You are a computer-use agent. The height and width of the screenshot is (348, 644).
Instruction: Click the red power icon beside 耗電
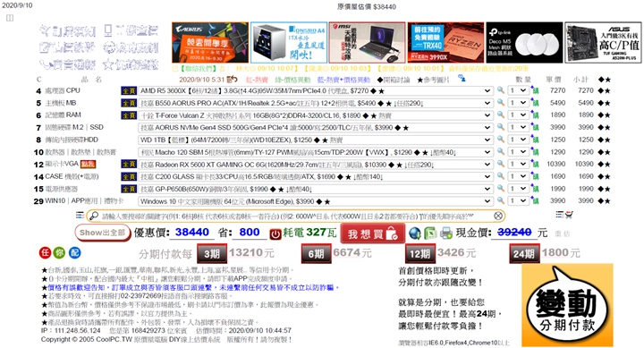pyautogui.click(x=275, y=233)
